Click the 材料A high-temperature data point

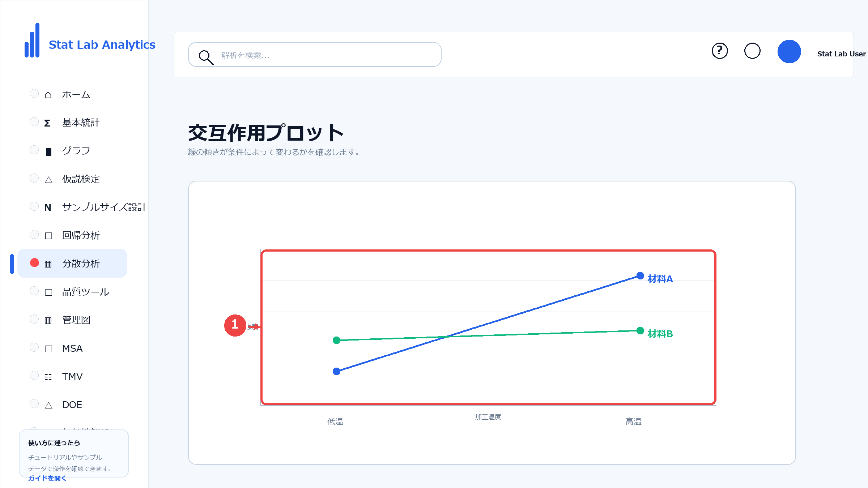pos(640,276)
